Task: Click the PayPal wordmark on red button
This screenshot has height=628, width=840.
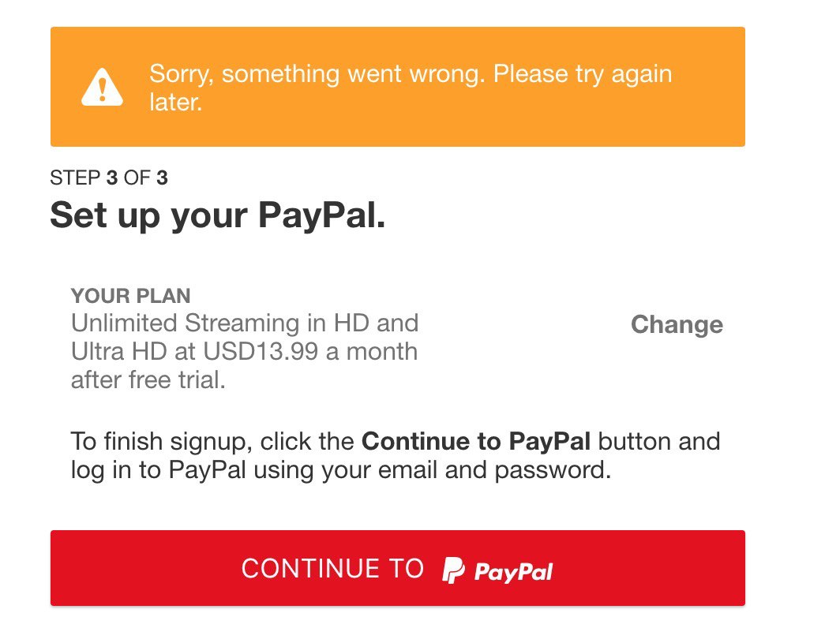Action: point(513,571)
